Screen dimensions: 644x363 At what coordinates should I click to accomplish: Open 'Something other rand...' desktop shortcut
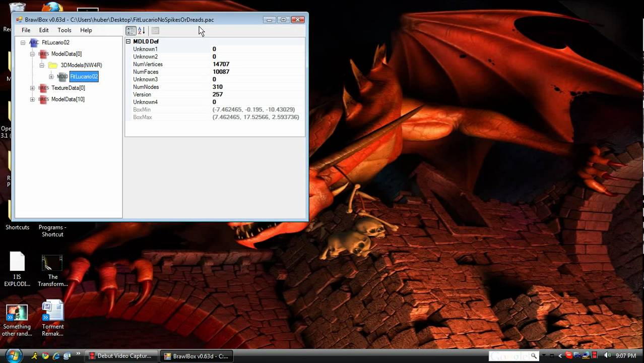coord(17,320)
